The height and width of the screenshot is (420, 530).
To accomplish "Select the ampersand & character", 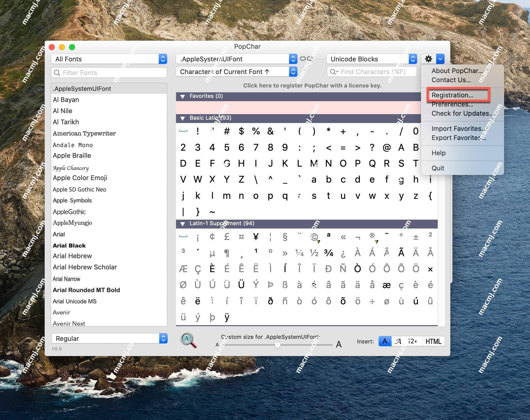I will pos(270,131).
